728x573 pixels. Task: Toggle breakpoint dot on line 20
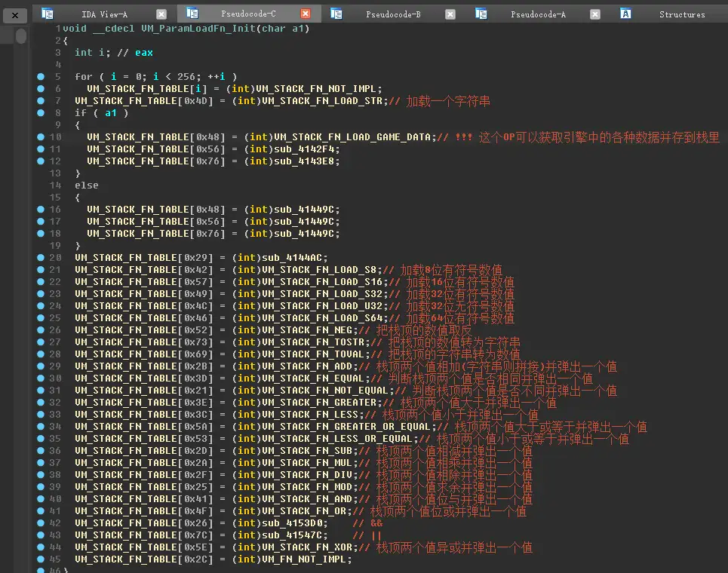coord(40,258)
